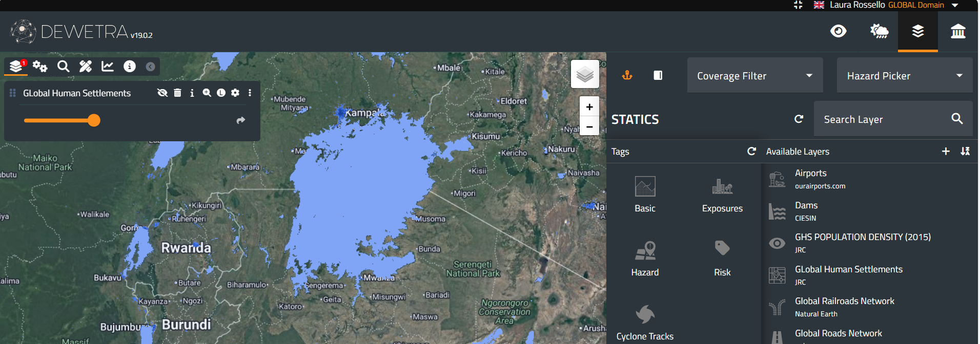Delete the GLobal Human Settlements layer
980x344 pixels.
click(x=177, y=93)
